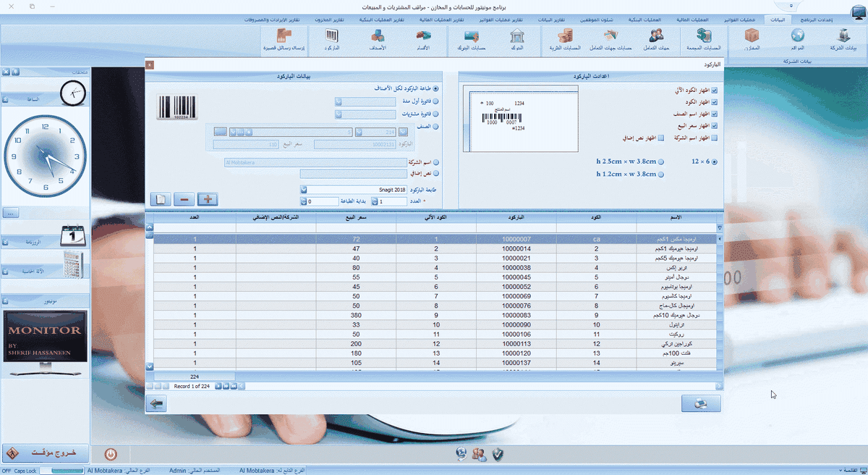
Task: Click the red minus remove button
Action: (184, 199)
